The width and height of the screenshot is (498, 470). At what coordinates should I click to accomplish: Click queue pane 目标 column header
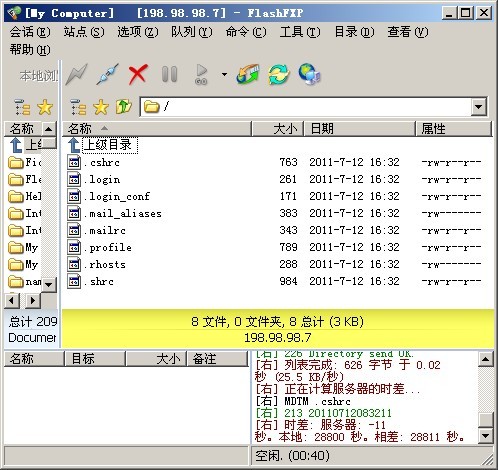click(x=95, y=359)
